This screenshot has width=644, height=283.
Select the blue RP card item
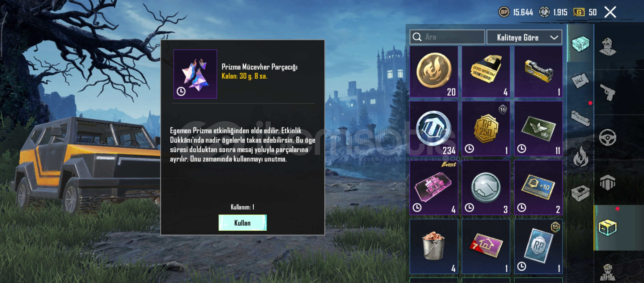pyautogui.click(x=538, y=247)
